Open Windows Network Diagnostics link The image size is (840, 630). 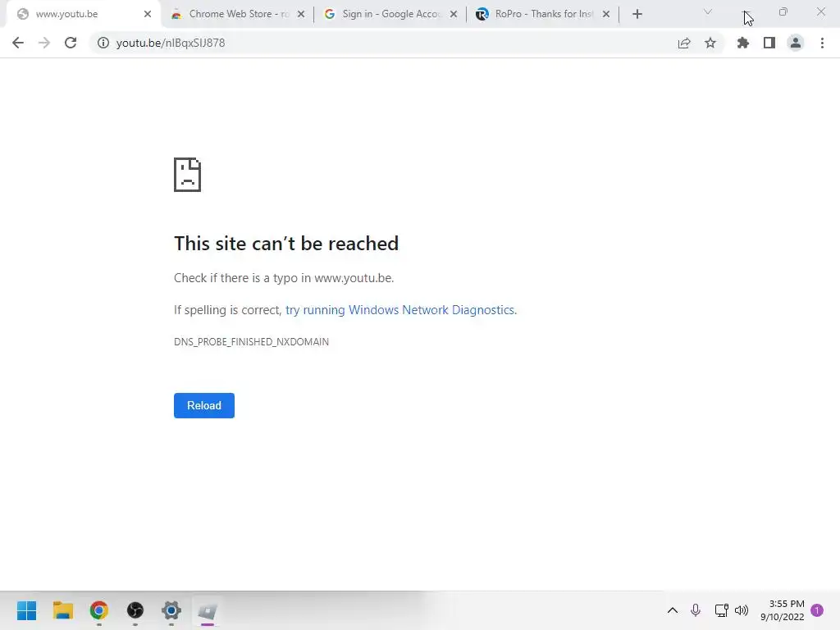(x=400, y=310)
